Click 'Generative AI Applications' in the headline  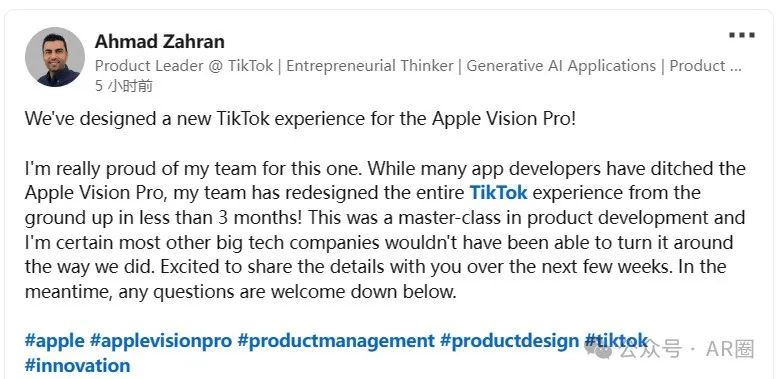[x=561, y=66]
